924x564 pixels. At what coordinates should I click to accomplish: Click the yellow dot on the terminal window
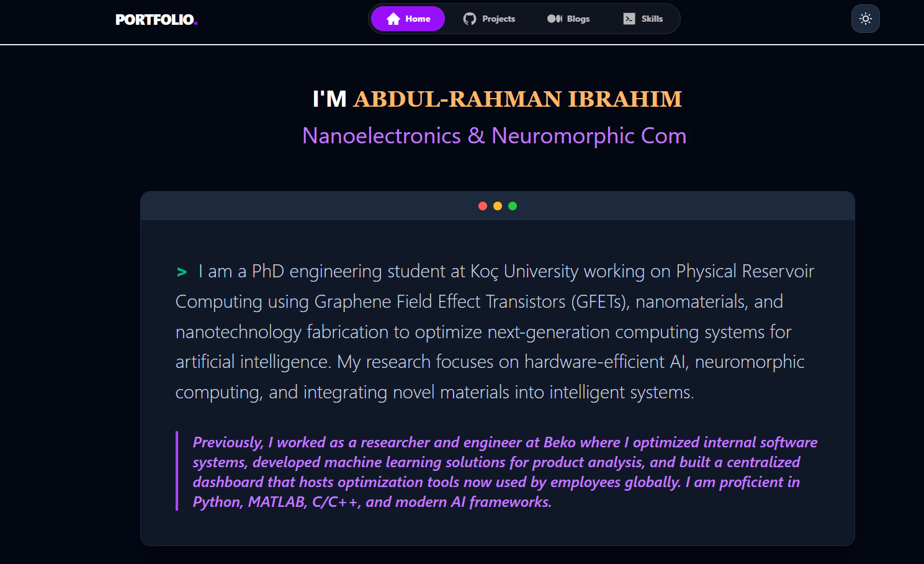(498, 205)
